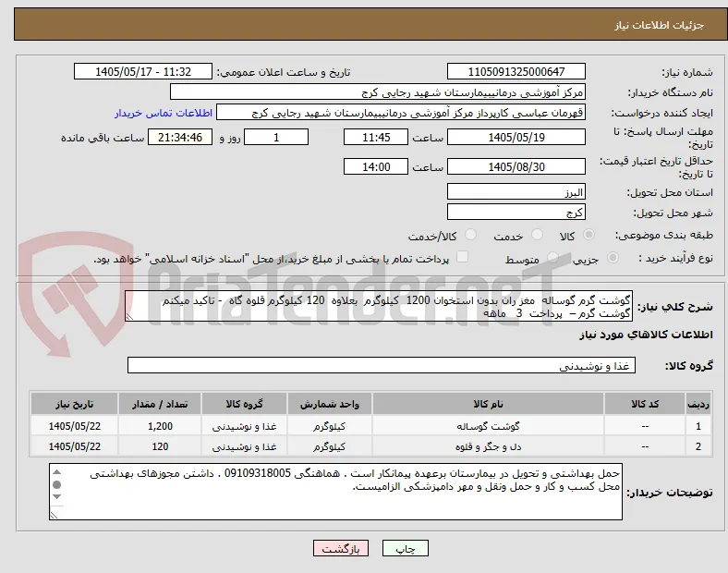Click the buyer organization name field
The image size is (728, 573).
coord(378,91)
